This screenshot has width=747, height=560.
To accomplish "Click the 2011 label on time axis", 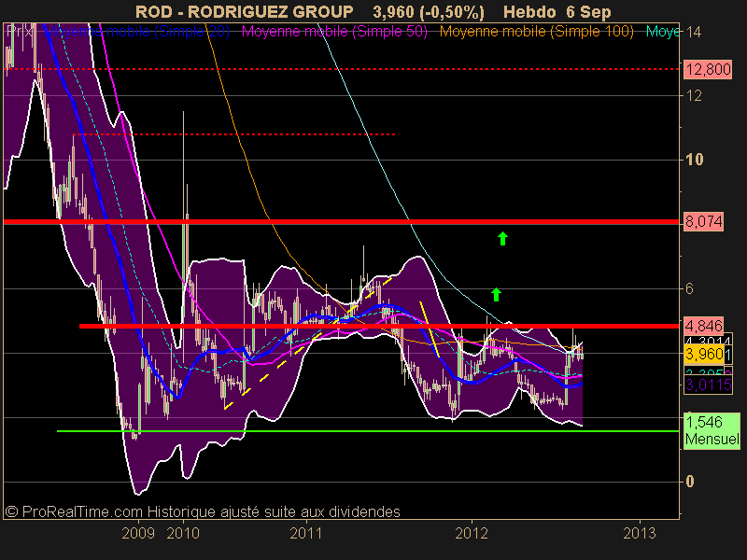I will 306,533.
